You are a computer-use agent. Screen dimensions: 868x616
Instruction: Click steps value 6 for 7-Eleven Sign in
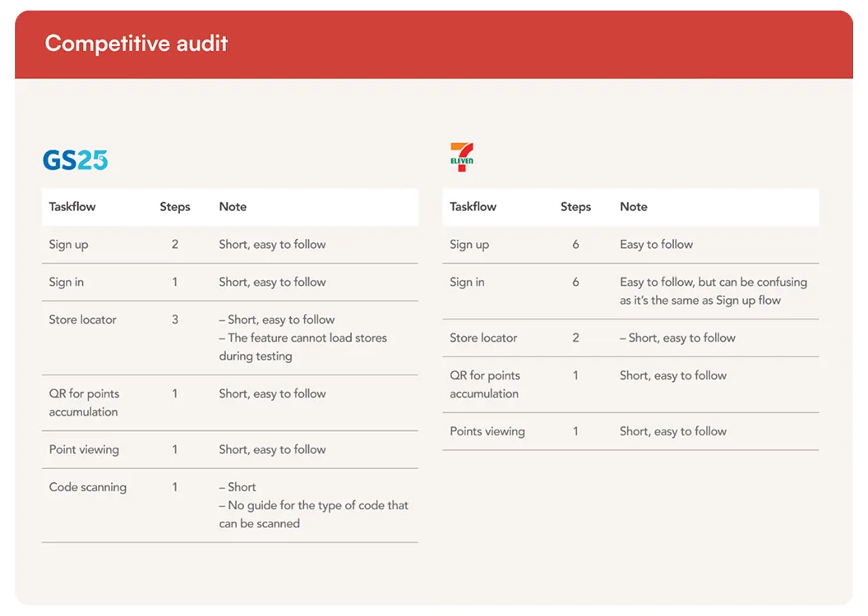tap(575, 282)
